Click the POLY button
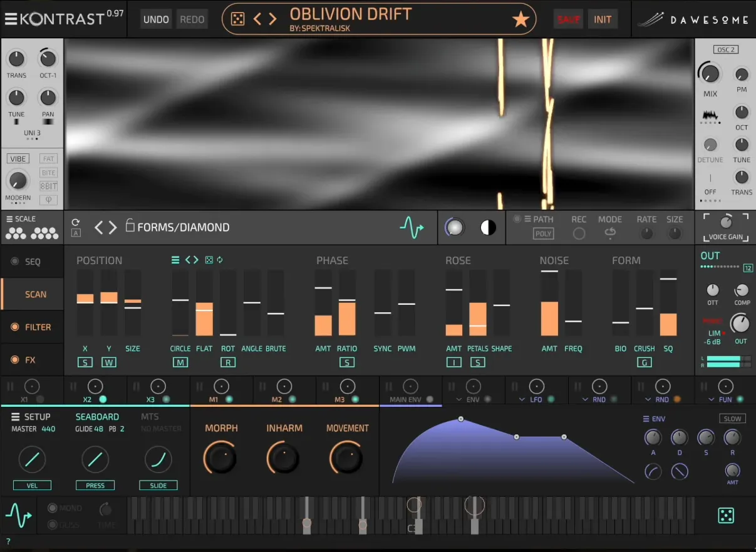The width and height of the screenshot is (756, 552). (543, 233)
